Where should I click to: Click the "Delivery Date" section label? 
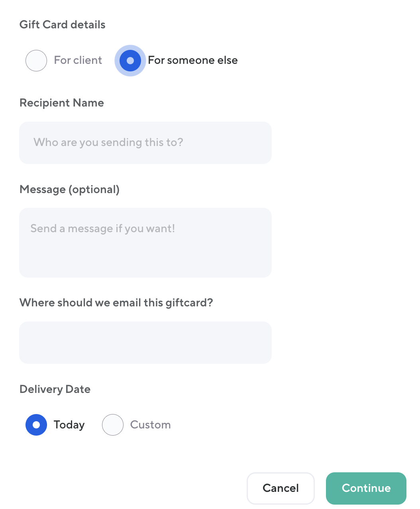pyautogui.click(x=55, y=389)
